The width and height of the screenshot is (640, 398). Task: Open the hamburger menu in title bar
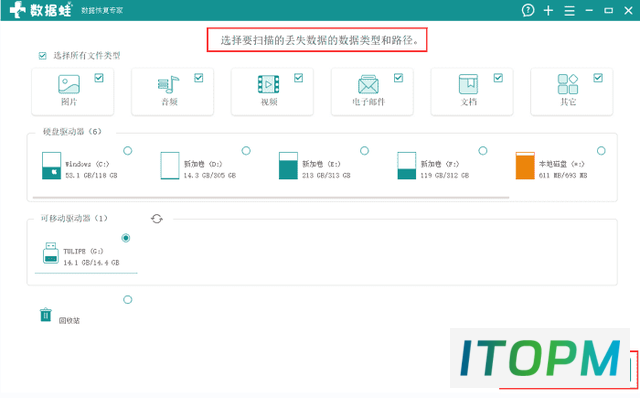pyautogui.click(x=569, y=11)
